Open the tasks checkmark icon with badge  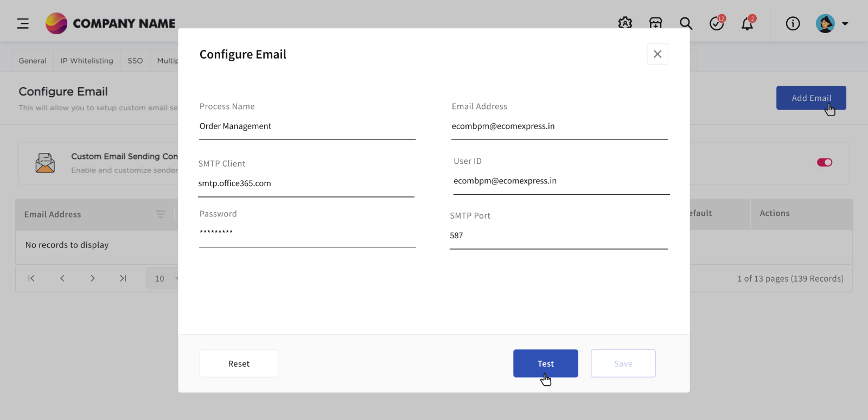(x=717, y=23)
